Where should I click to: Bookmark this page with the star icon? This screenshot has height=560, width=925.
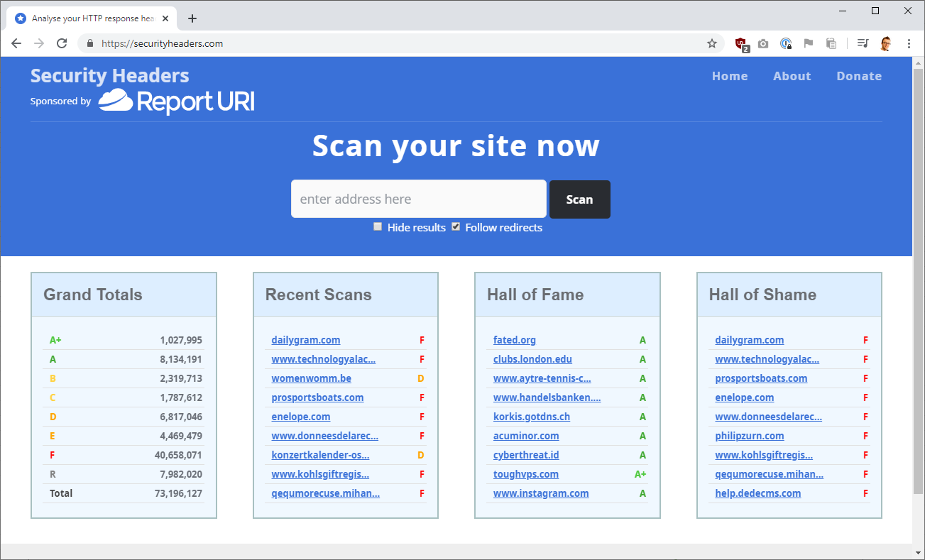pyautogui.click(x=712, y=44)
